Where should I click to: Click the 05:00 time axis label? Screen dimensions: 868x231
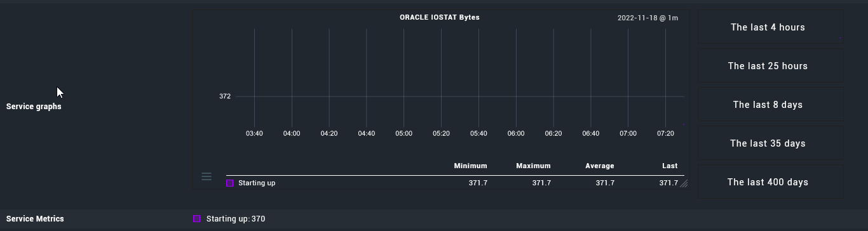coord(403,133)
